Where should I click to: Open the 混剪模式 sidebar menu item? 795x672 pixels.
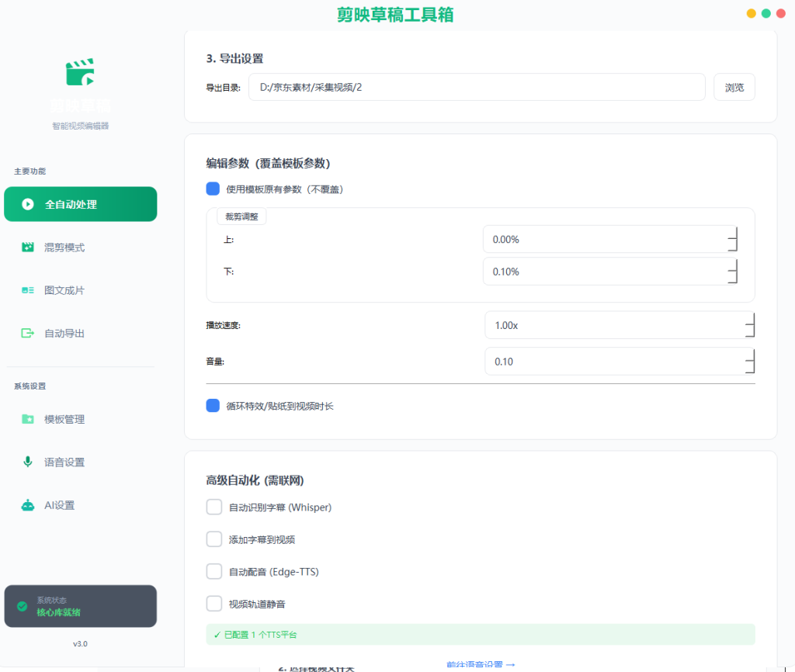[x=81, y=248]
